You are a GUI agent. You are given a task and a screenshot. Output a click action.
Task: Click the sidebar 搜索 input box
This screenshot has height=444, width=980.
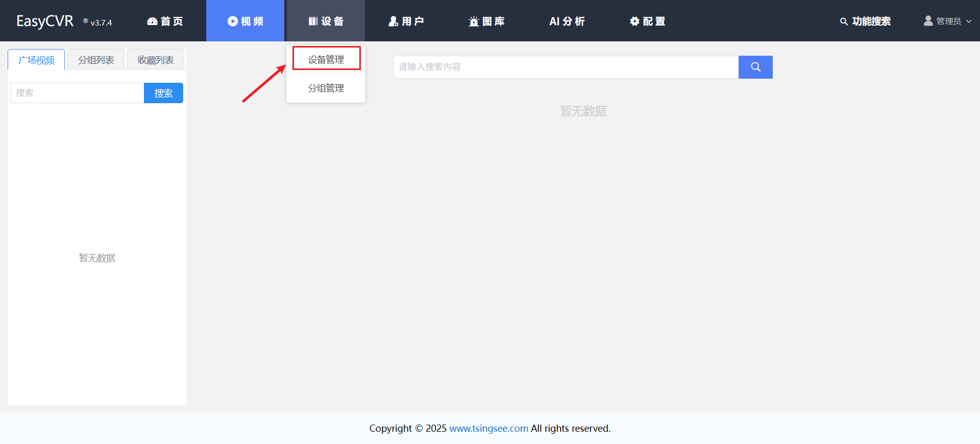pos(77,93)
